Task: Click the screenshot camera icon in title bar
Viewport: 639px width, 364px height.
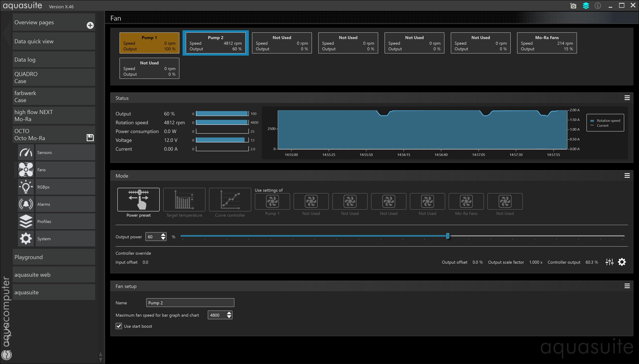Action: [x=573, y=6]
